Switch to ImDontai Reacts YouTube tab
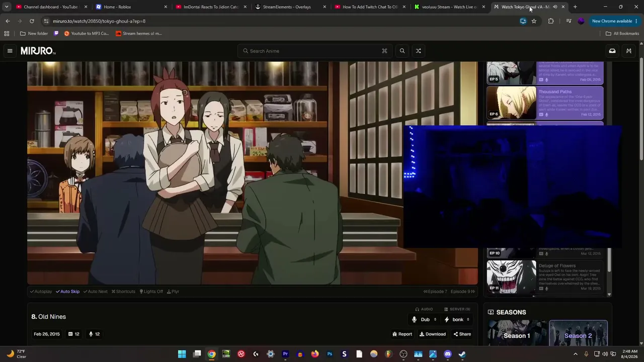The width and height of the screenshot is (644, 362). (x=210, y=7)
